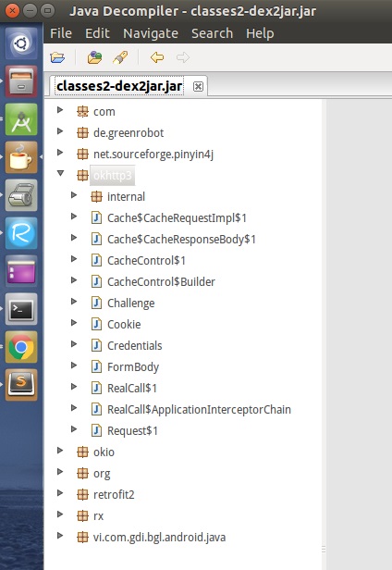Expand the Cache$CacheRequestImpl$1 class node
This screenshot has height=570, width=392.
(x=74, y=217)
